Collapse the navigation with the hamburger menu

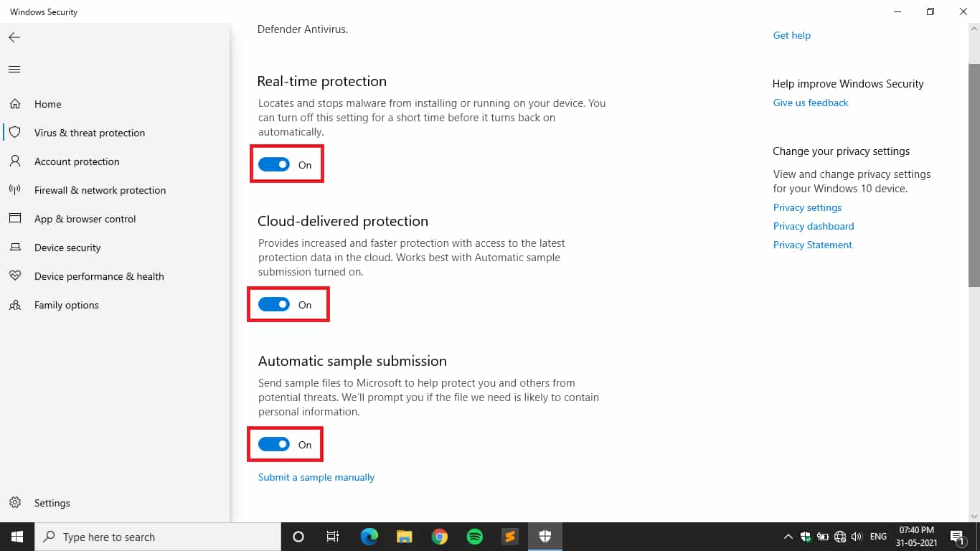click(14, 69)
